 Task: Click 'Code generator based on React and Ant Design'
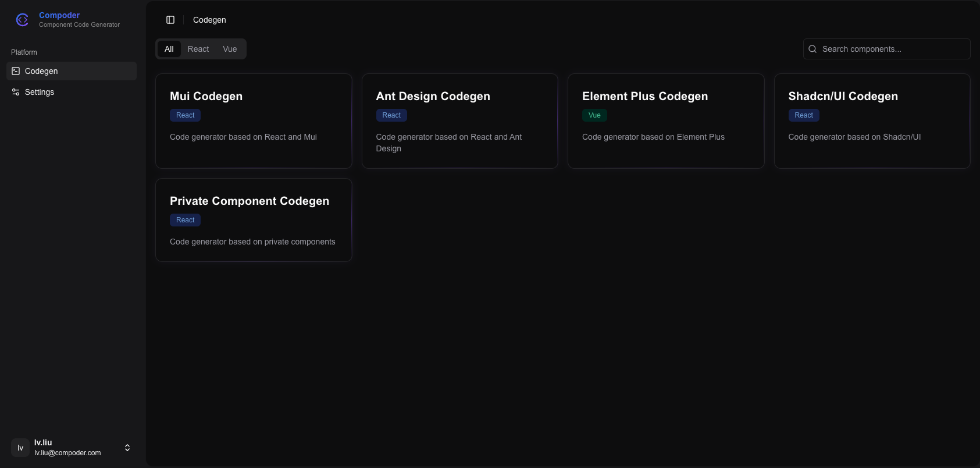tap(449, 143)
